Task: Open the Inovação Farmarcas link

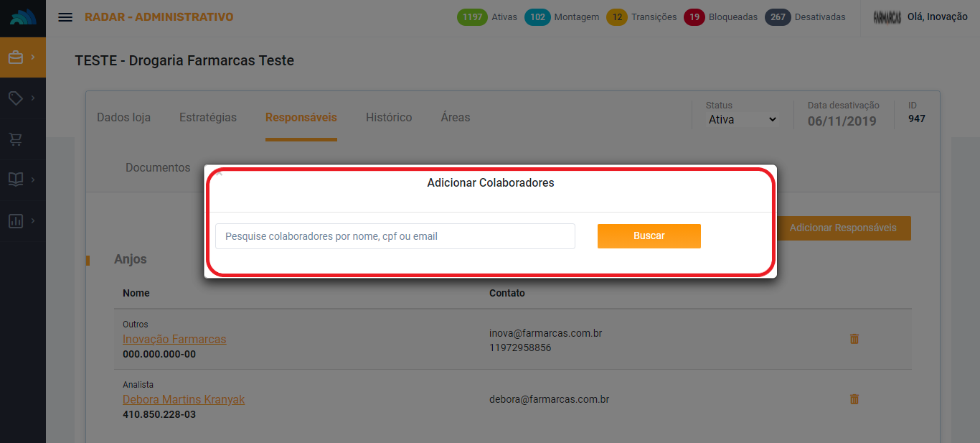Action: point(174,340)
